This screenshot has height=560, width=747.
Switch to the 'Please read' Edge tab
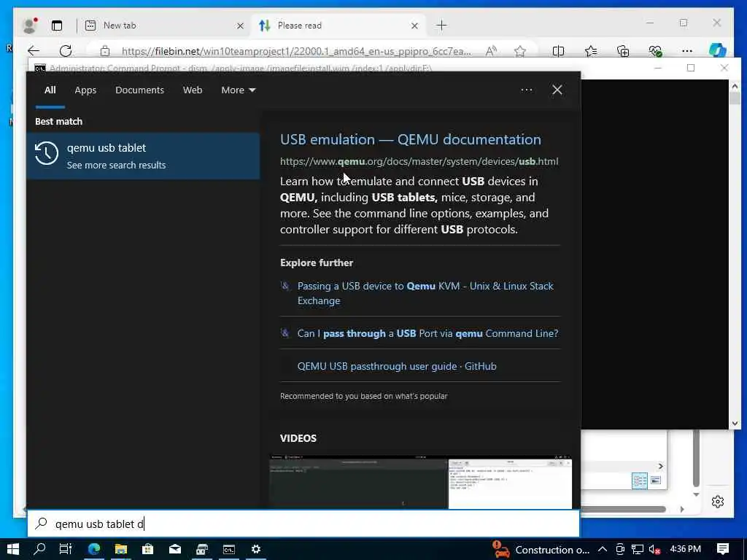coord(337,26)
